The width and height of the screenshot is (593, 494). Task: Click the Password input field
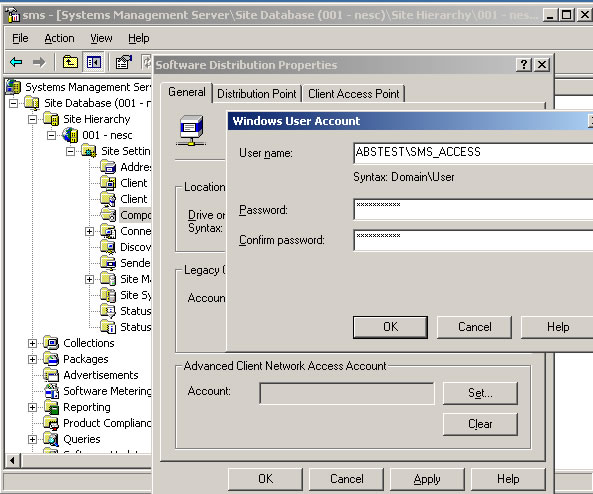473,209
